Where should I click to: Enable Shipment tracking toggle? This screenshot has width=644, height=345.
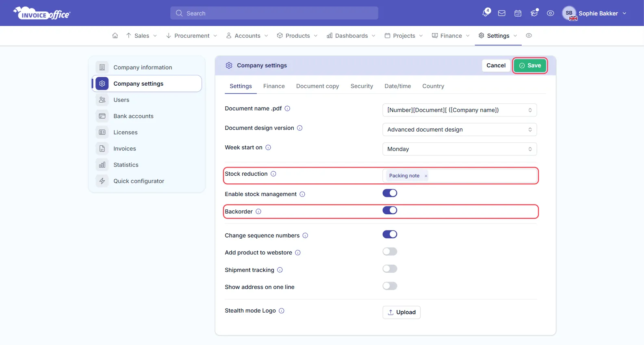(390, 269)
